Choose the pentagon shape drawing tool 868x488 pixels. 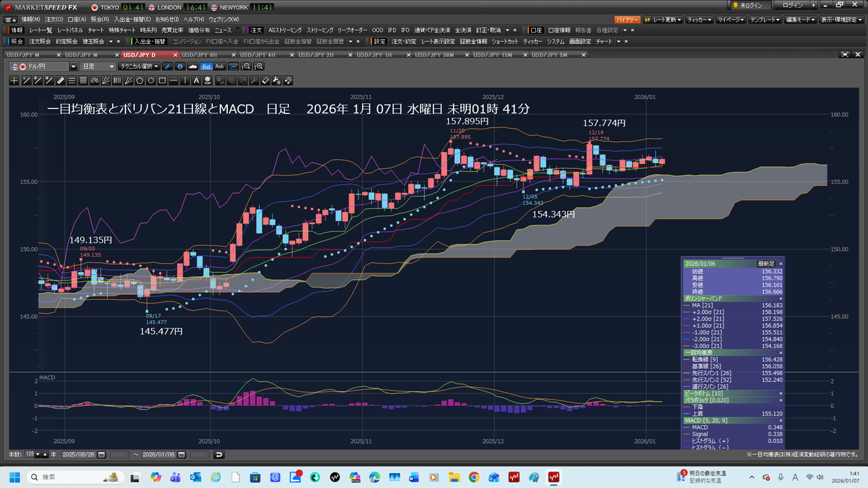coord(140,81)
